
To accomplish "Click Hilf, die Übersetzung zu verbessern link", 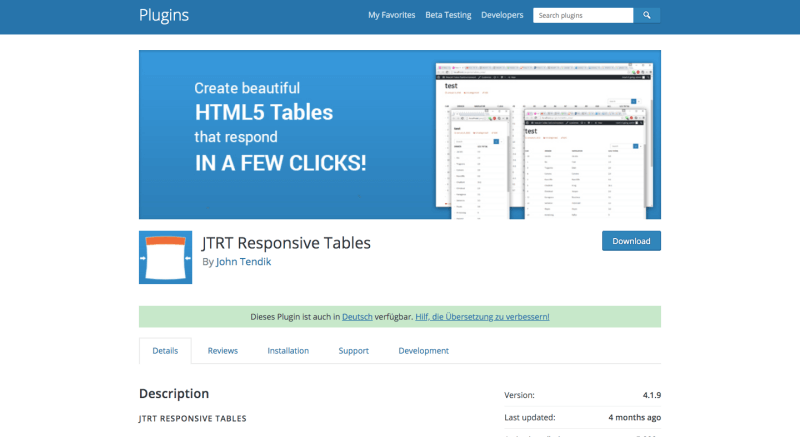I will (482, 317).
